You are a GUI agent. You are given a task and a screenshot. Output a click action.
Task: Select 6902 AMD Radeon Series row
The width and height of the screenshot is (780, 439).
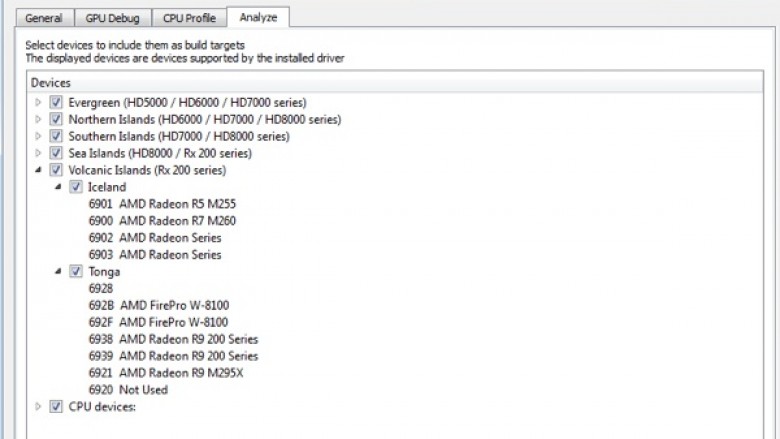[155, 238]
